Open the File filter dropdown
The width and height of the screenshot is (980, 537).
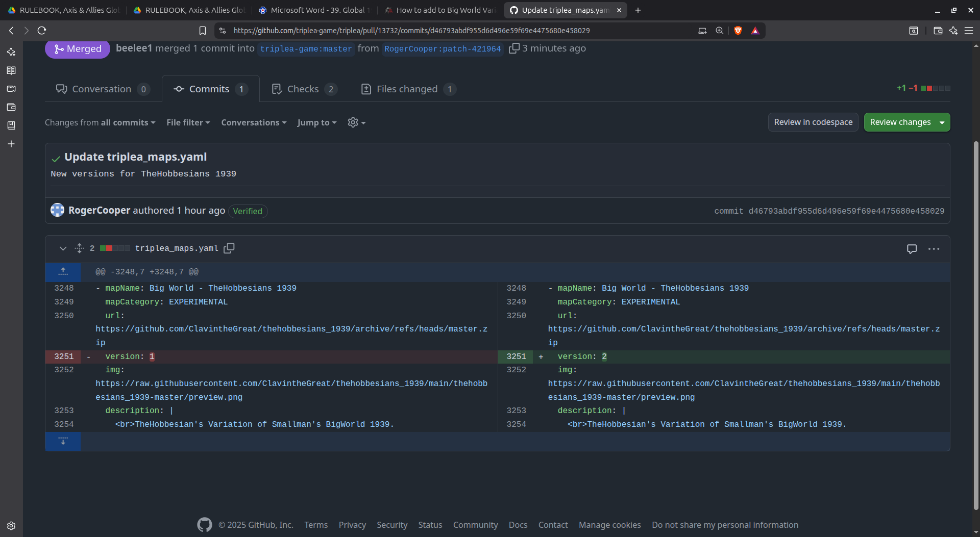click(x=188, y=122)
